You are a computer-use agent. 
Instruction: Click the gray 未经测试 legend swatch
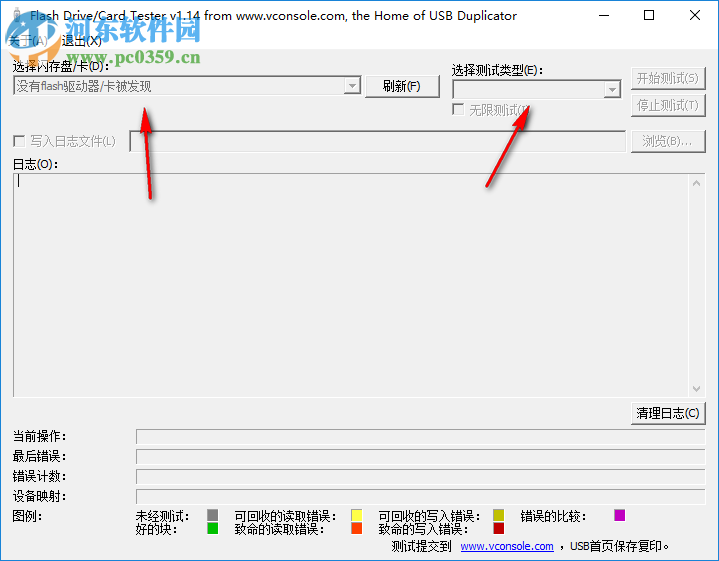pos(212,515)
